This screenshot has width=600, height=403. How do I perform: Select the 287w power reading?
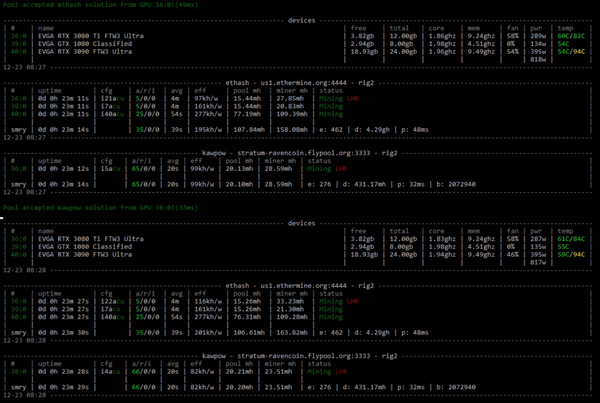click(x=538, y=240)
